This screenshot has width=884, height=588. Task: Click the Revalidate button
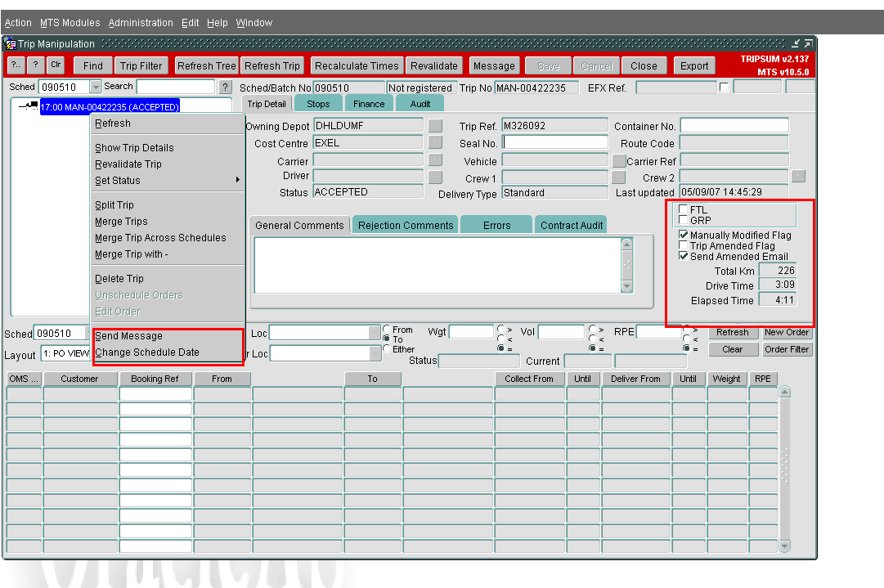(x=434, y=66)
